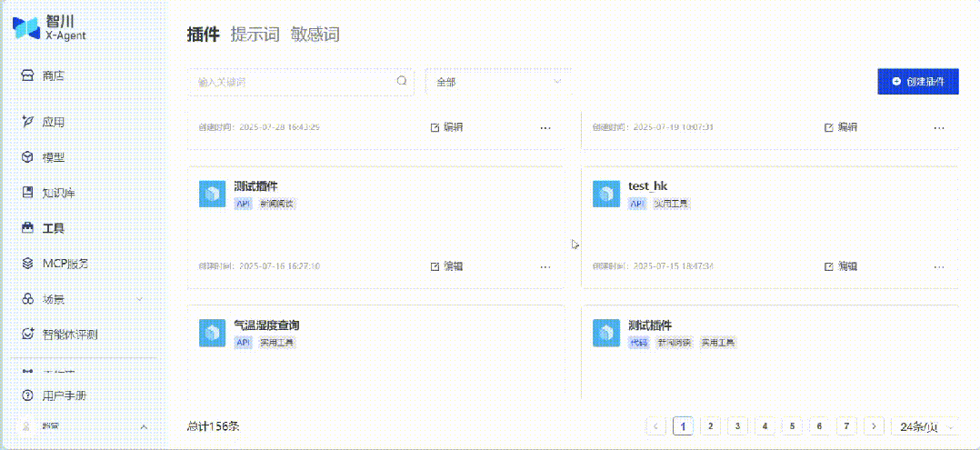Screen dimensions: 980x450
Task: Switch to the 提示词 tab
Action: point(255,35)
